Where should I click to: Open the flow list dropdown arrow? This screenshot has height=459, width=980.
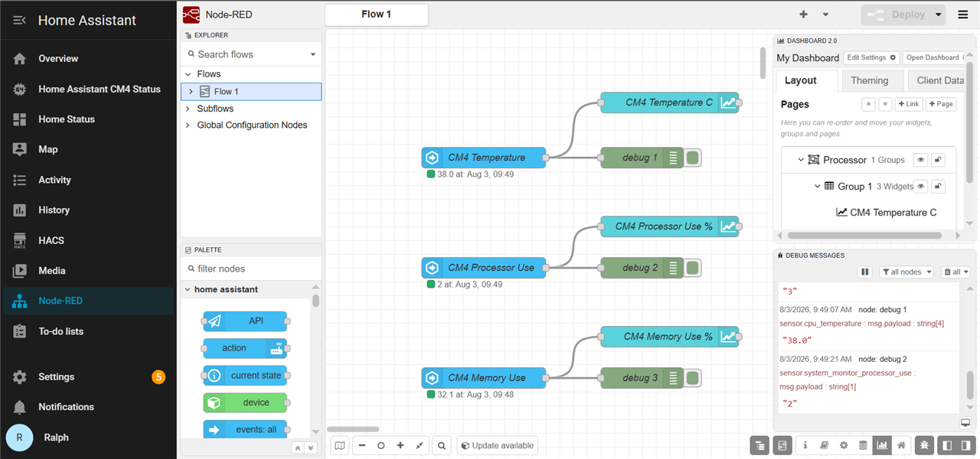click(825, 15)
